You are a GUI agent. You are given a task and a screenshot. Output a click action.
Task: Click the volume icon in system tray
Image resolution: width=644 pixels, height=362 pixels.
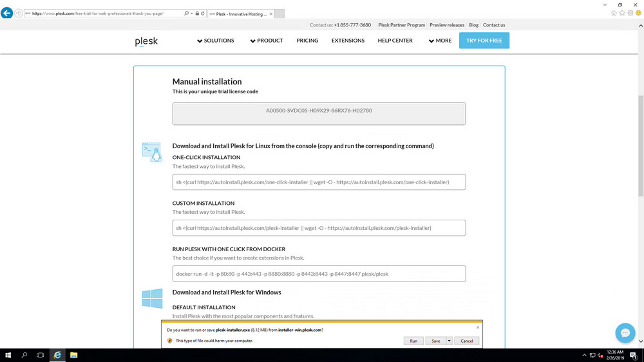tap(600, 356)
